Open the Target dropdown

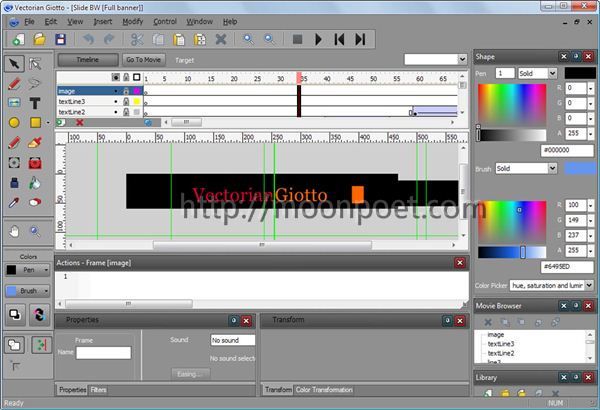click(462, 59)
